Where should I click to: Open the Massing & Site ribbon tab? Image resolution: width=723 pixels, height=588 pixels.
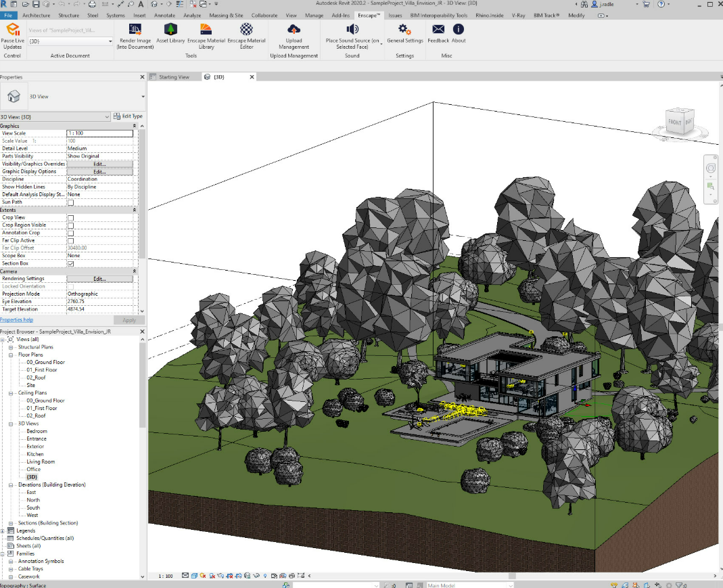(x=226, y=15)
